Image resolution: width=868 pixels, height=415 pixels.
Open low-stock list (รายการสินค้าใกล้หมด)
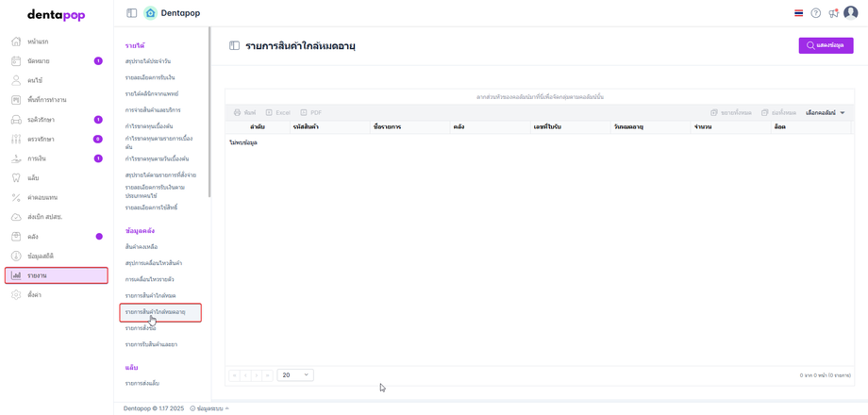tap(151, 295)
